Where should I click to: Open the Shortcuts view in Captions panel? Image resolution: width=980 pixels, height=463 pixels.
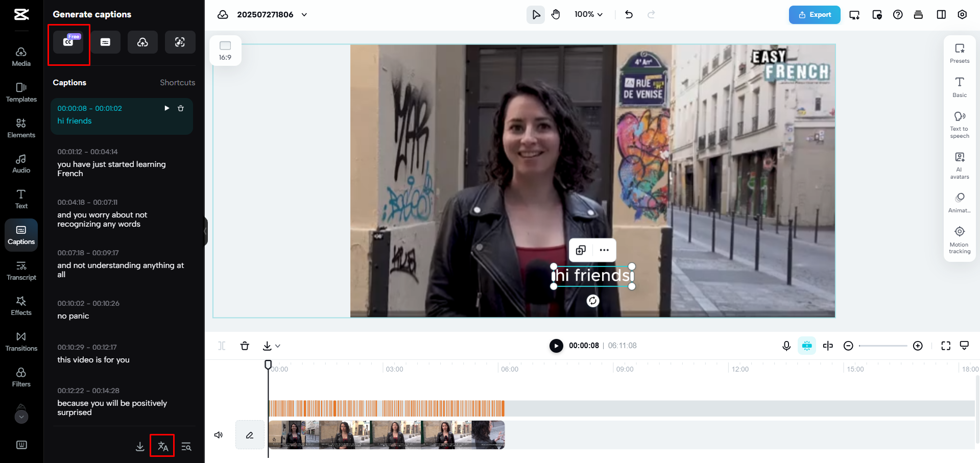click(x=178, y=82)
